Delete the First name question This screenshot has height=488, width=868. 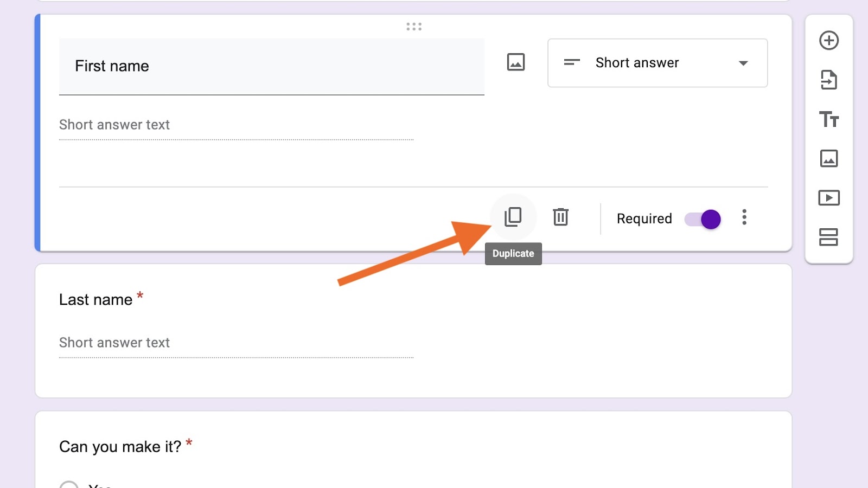tap(560, 217)
